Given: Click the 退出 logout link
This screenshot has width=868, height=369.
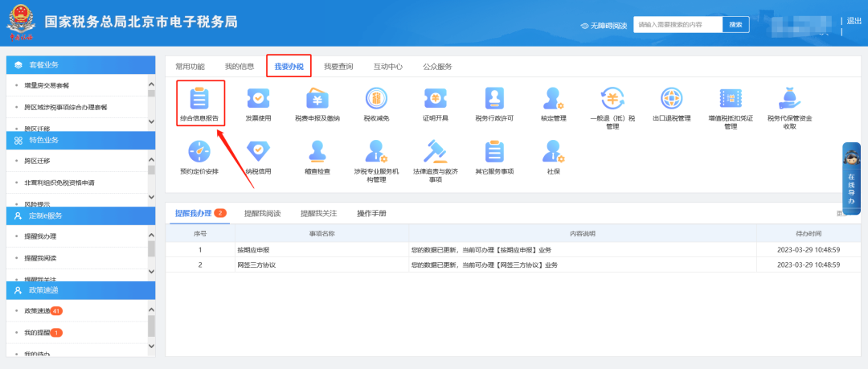Looking at the screenshot, I should (854, 21).
